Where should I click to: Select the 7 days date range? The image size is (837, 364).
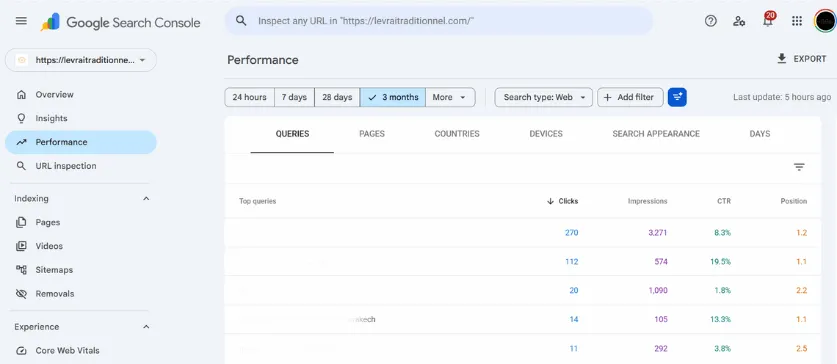(x=294, y=97)
